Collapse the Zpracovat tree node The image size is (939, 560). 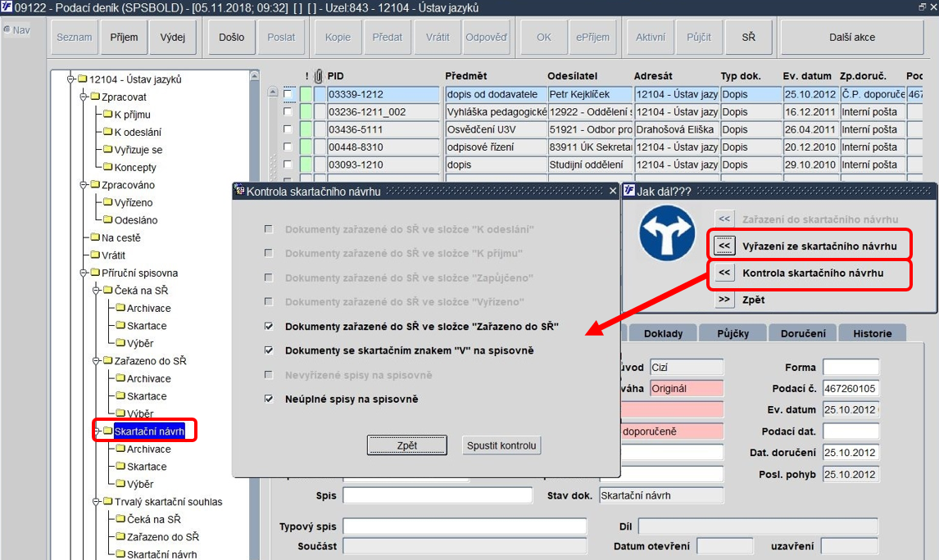[x=84, y=97]
